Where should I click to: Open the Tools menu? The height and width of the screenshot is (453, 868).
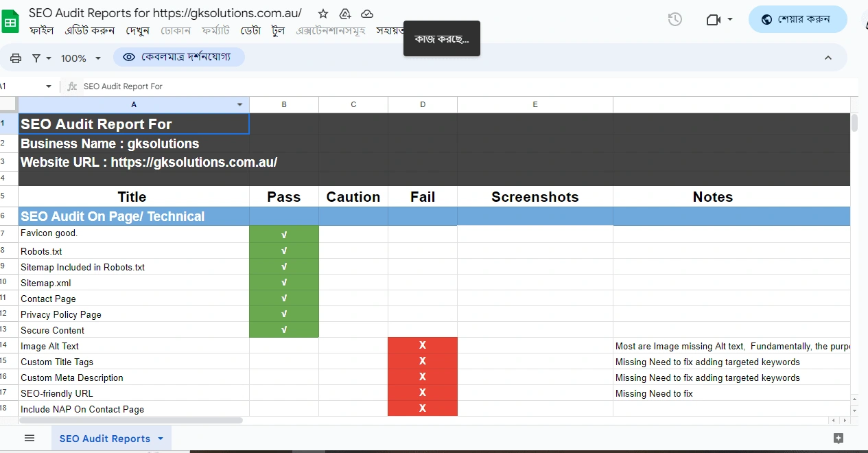[x=278, y=31]
